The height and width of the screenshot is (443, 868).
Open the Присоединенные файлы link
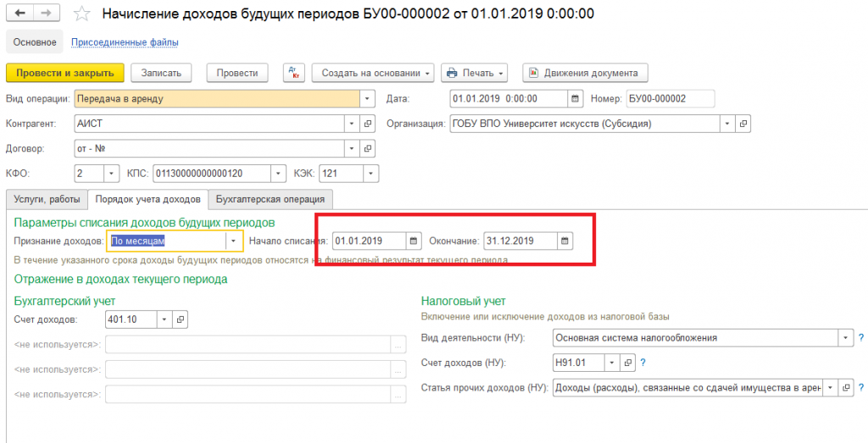tap(125, 42)
